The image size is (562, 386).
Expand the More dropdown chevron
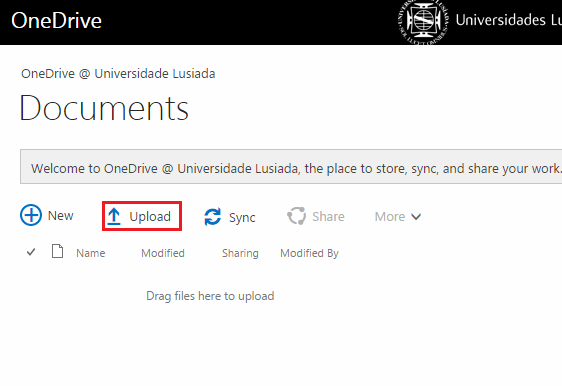tap(416, 216)
